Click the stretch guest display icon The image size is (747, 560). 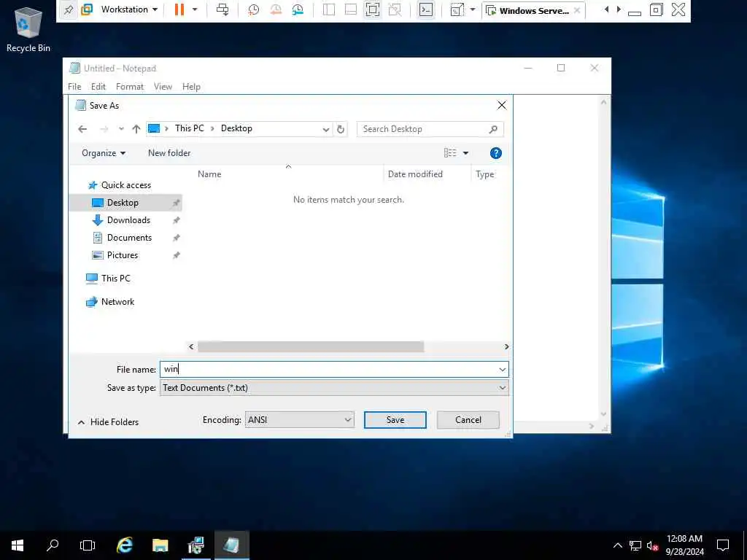pyautogui.click(x=457, y=9)
